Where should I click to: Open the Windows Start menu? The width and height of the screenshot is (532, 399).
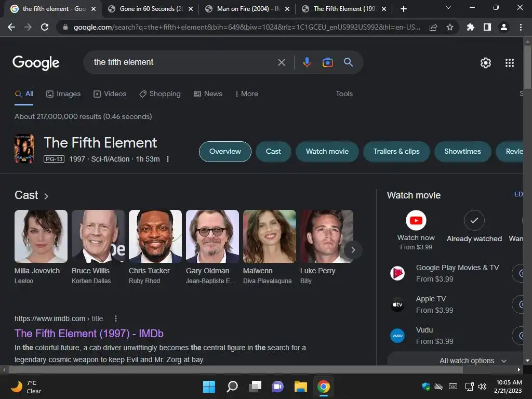point(209,387)
